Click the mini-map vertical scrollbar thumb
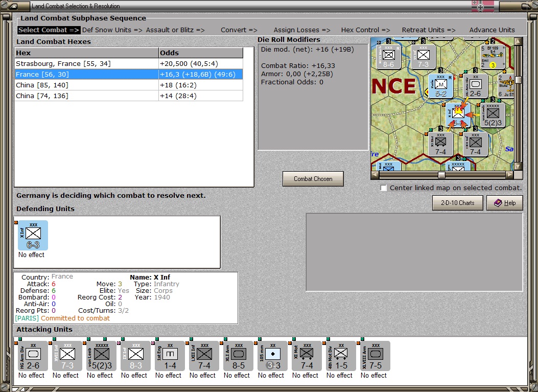This screenshot has width=538, height=392. coord(519,80)
